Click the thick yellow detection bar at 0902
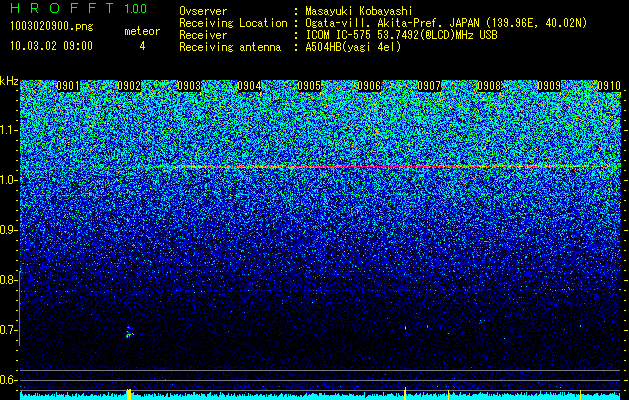Screen dimensions: 629x400 click(129, 394)
